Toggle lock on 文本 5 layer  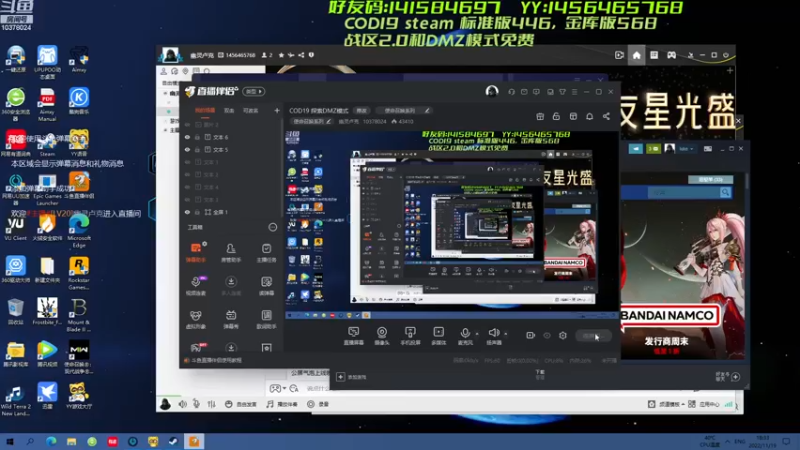coord(197,149)
